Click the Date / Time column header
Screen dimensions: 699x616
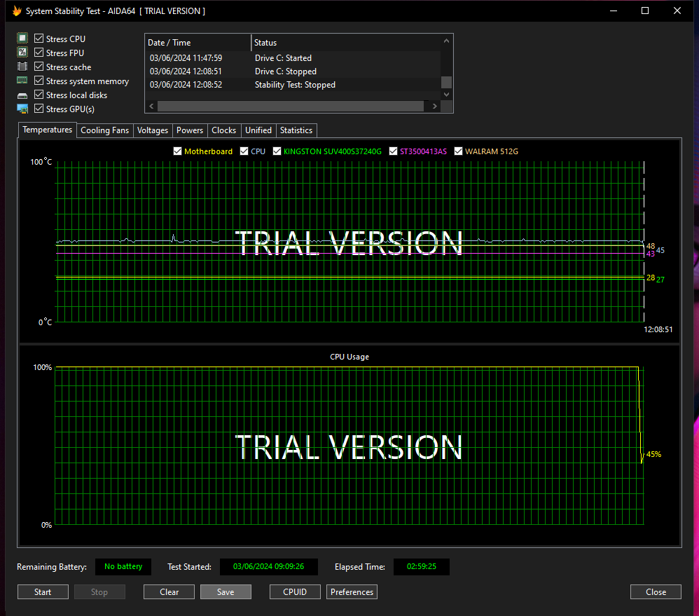pos(198,43)
